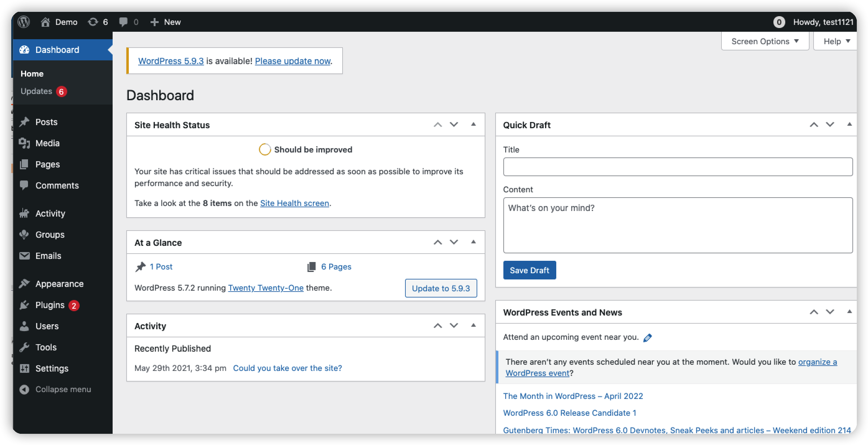Click the Comments speech bubble icon
The width and height of the screenshot is (868, 445).
click(25, 185)
